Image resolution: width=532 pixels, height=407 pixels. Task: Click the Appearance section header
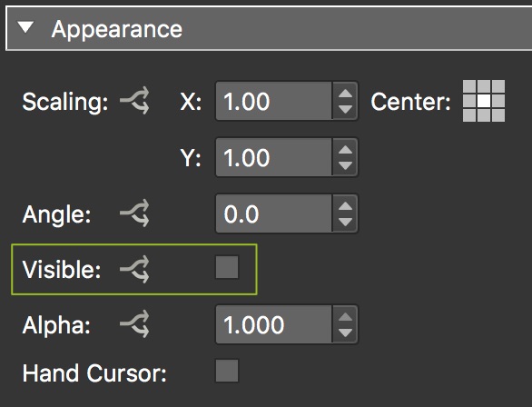269,28
